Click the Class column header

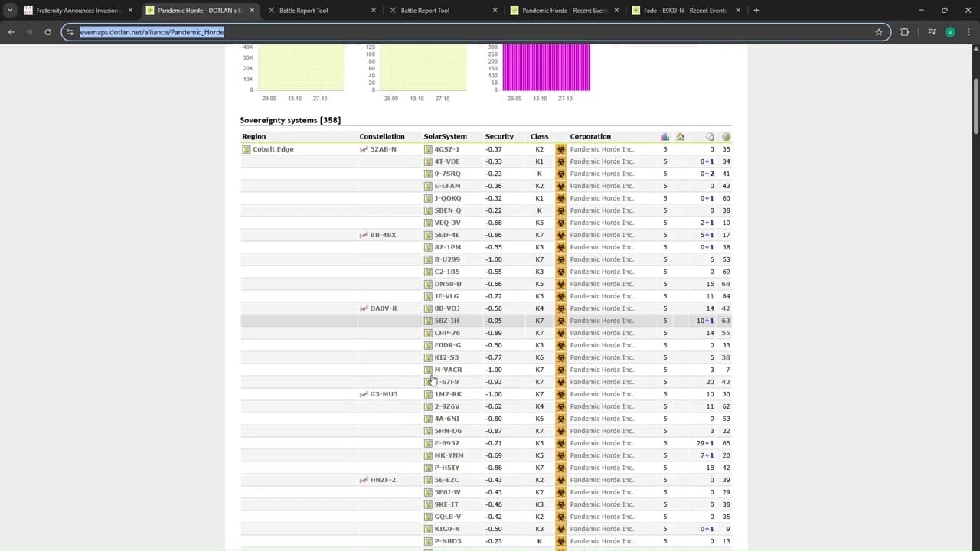540,136
